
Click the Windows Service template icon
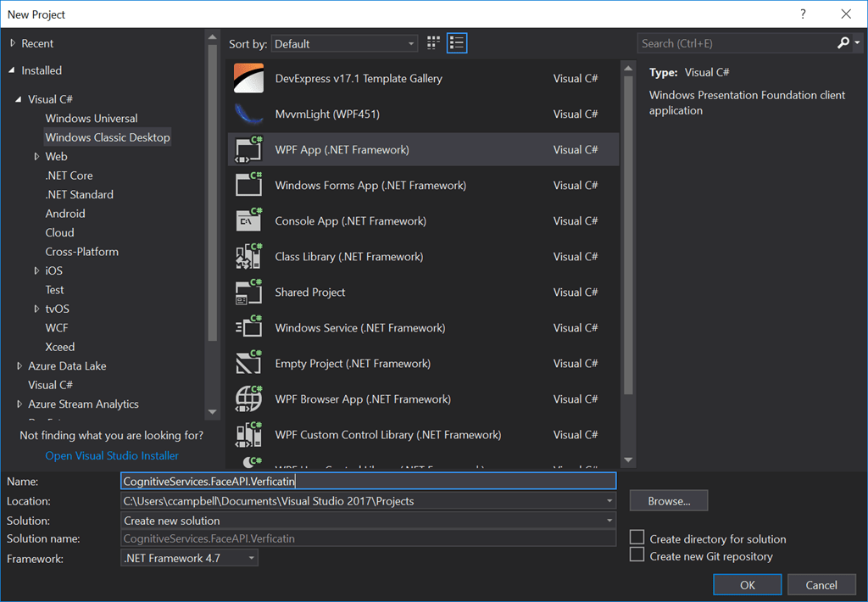pos(248,327)
